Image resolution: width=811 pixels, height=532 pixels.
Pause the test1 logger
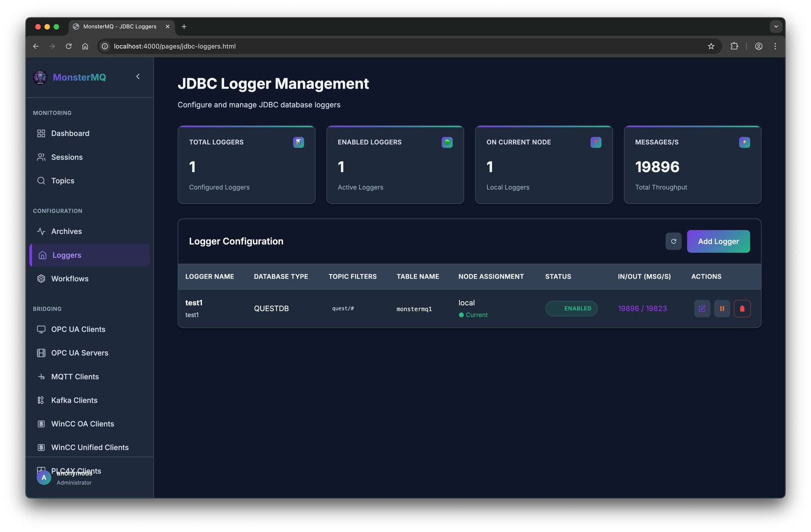[x=722, y=308]
